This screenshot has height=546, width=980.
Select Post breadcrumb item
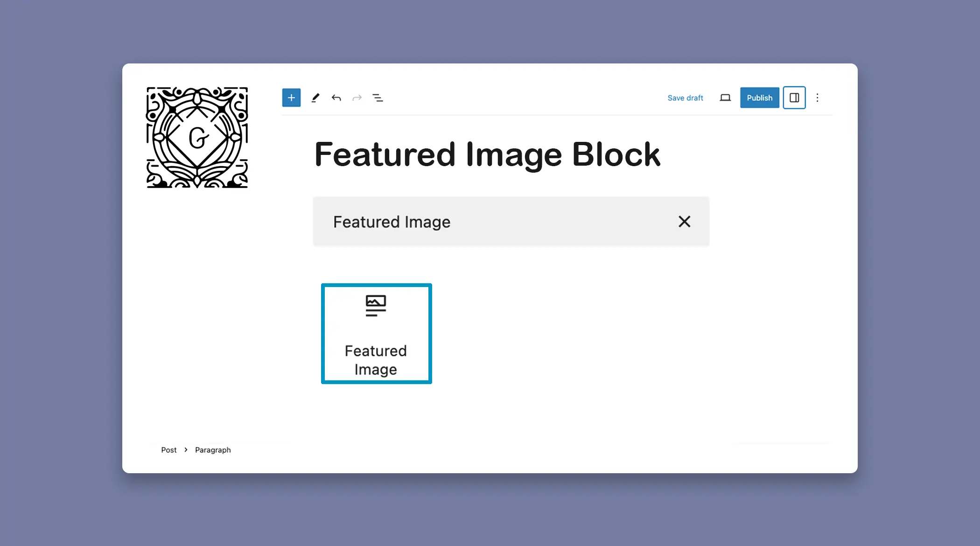click(x=169, y=449)
